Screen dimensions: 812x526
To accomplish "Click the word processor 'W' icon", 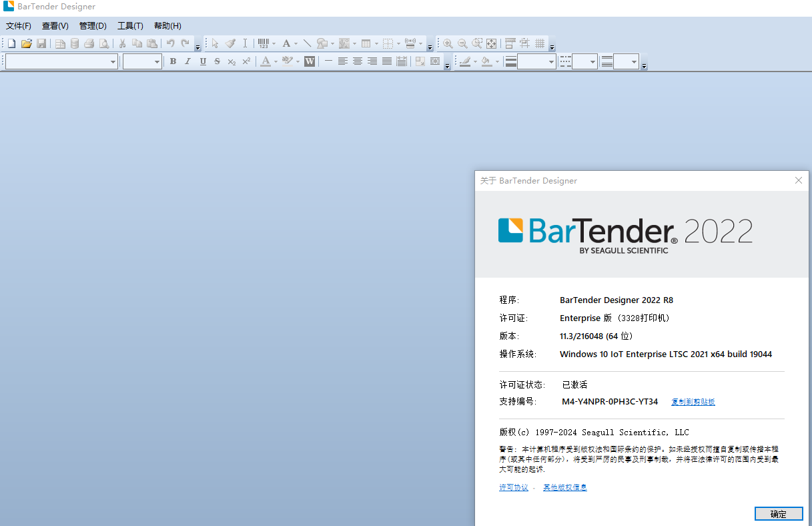I will (x=310, y=61).
